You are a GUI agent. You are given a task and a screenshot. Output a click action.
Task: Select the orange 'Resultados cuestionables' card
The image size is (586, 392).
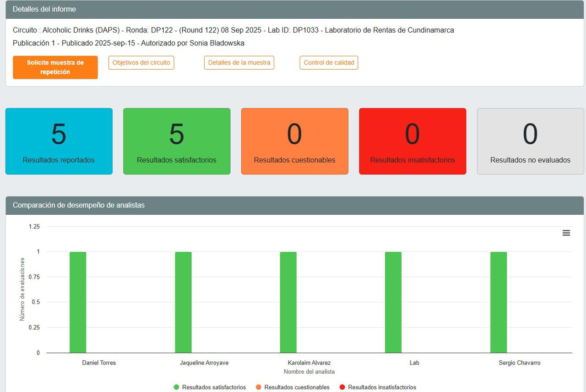pos(294,141)
